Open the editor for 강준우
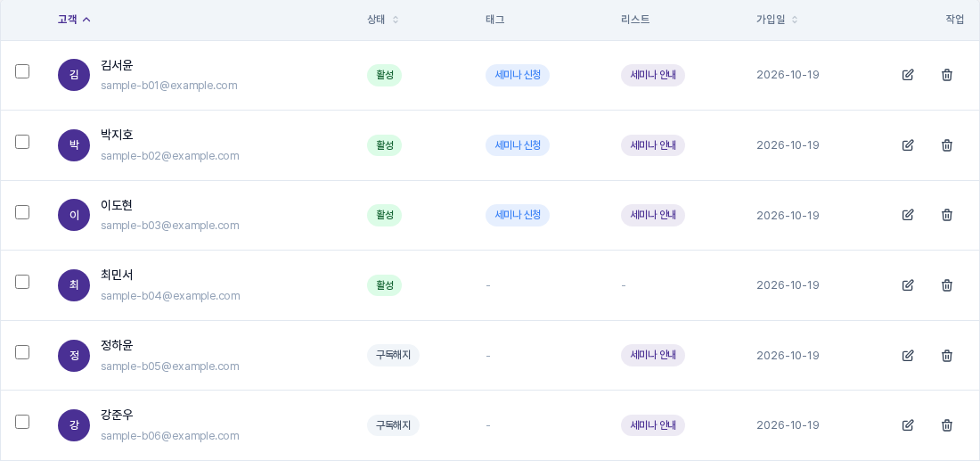This screenshot has width=980, height=461. [908, 425]
